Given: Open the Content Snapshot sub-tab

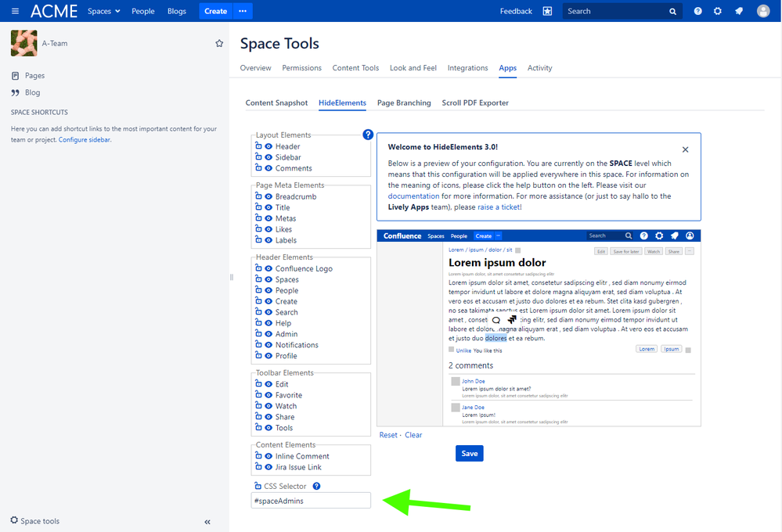Looking at the screenshot, I should (x=276, y=102).
